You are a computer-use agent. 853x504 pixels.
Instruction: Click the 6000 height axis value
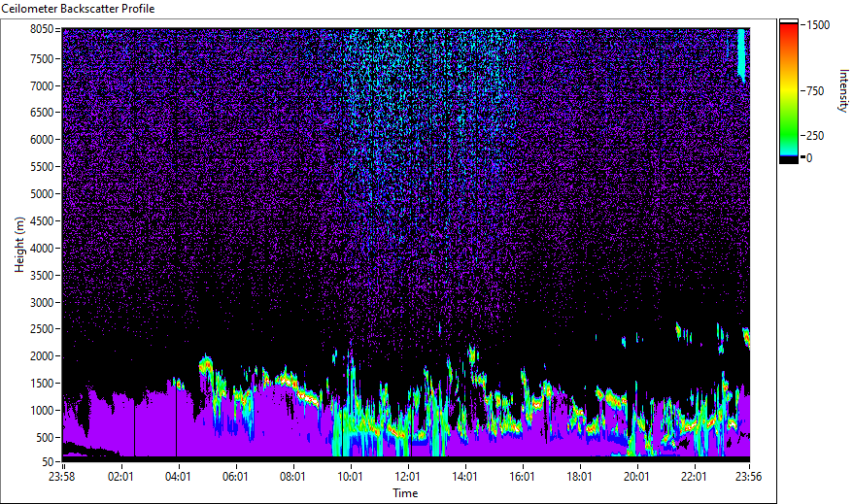tap(42, 140)
